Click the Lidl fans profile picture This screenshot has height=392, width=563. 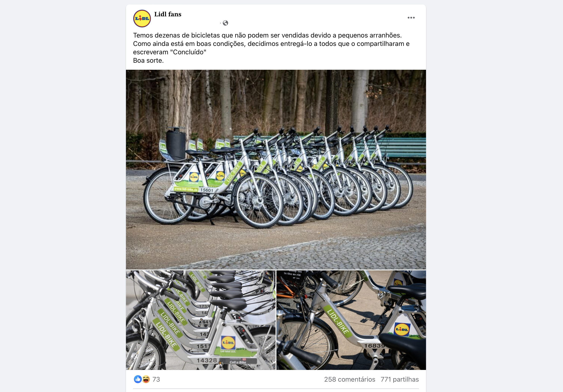tap(142, 18)
